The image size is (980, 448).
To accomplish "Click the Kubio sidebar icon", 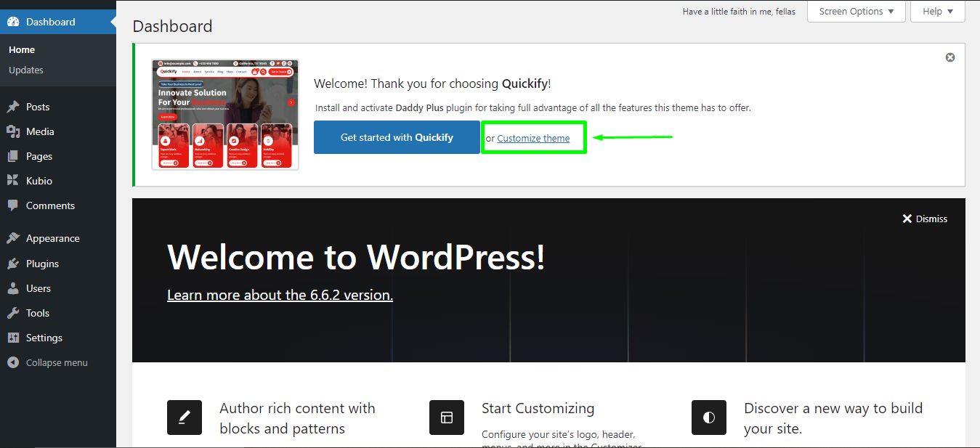I will click(15, 181).
